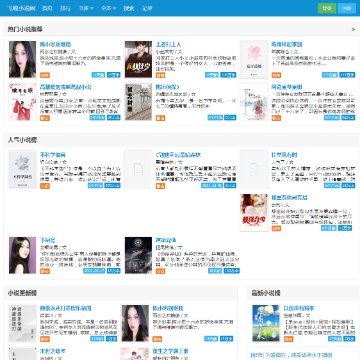360x360 pixels.
Task: Open the title link beside the pink clover cover
Action: pyautogui.click(x=286, y=44)
